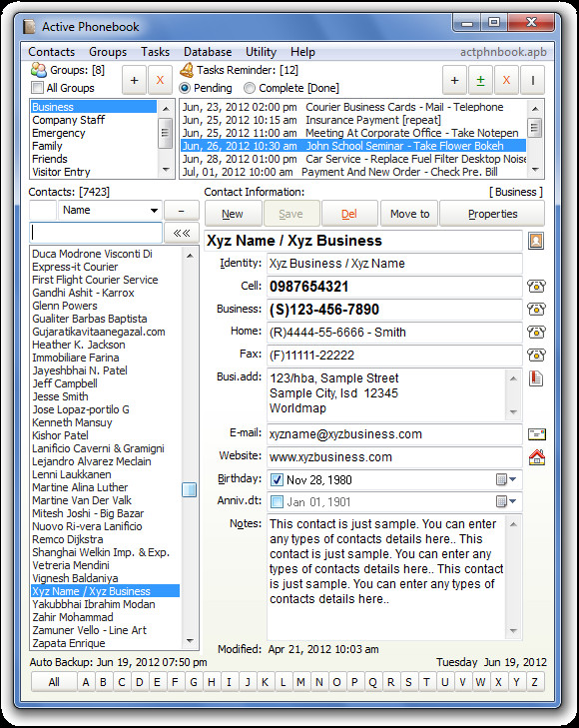Viewport: 579px width, 728px height.
Task: Delete task with orange X button
Action: 507,80
